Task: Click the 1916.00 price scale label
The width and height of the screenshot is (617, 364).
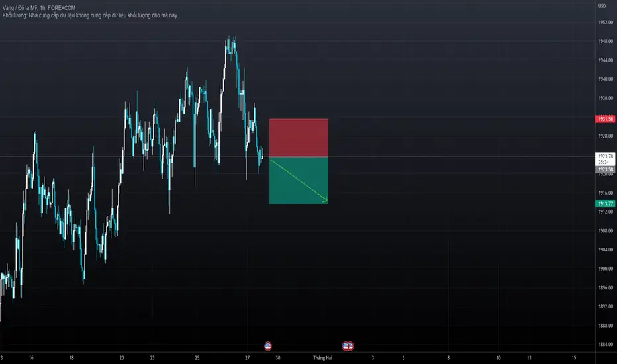Action: pos(606,193)
